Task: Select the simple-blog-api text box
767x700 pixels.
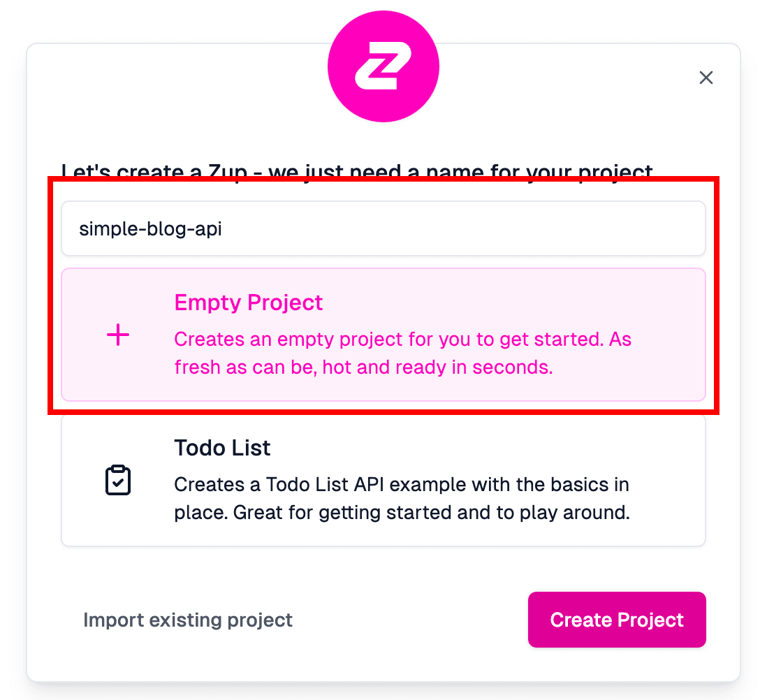Action: (383, 228)
